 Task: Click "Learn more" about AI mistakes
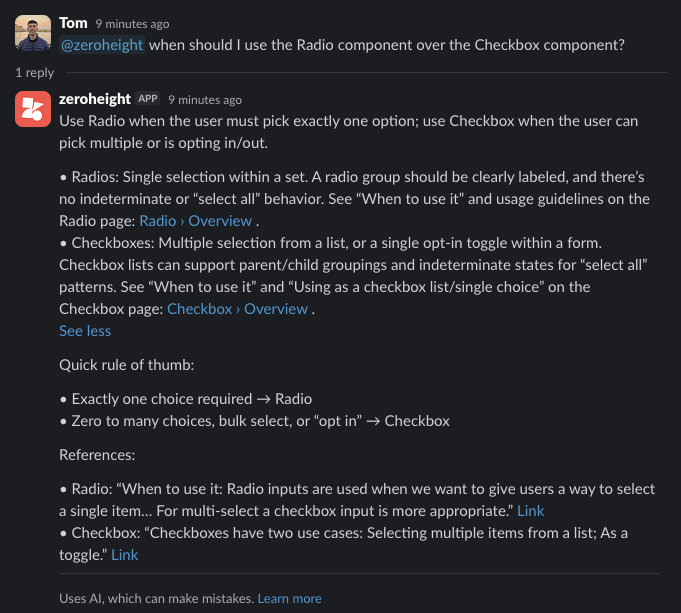coord(290,598)
